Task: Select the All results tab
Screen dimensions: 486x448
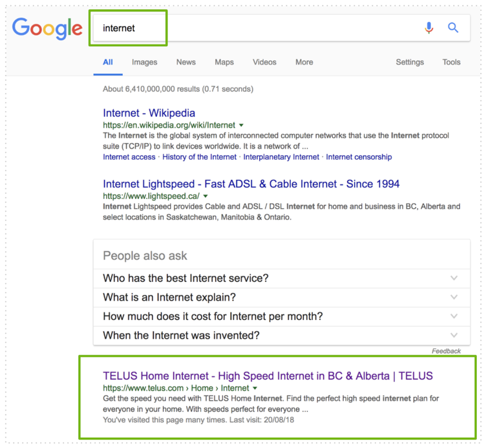Action: (x=108, y=62)
